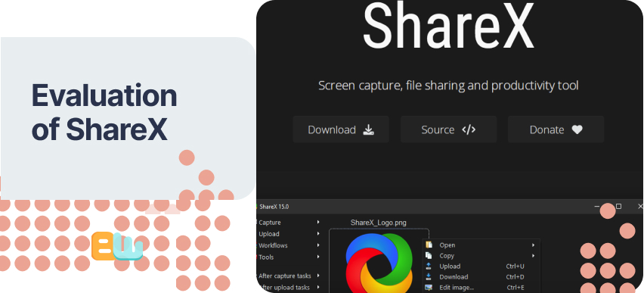Click the Upload arrow icon in context menu
Viewport: 644px width, 293px height.
pyautogui.click(x=429, y=267)
